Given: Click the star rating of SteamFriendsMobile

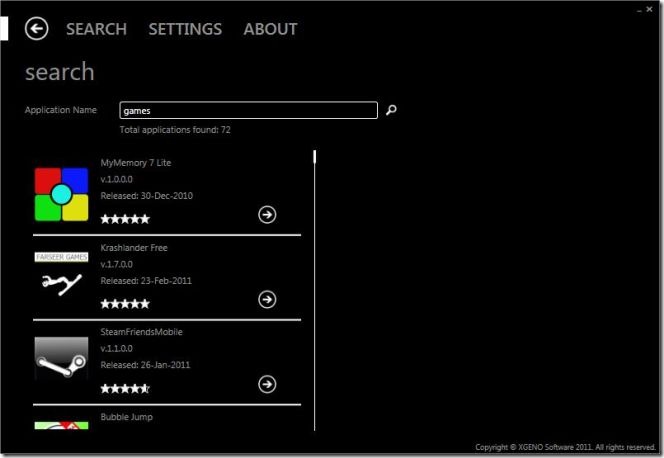Looking at the screenshot, I should pos(125,388).
